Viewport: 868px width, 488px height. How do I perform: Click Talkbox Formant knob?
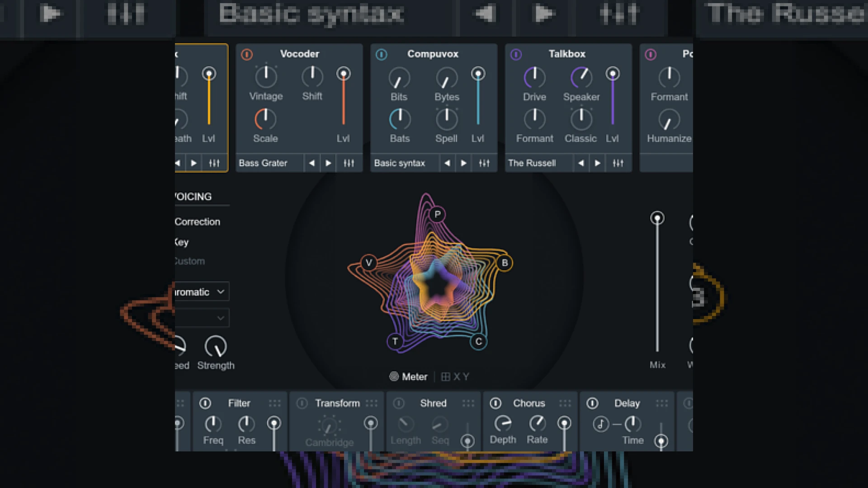pos(534,119)
